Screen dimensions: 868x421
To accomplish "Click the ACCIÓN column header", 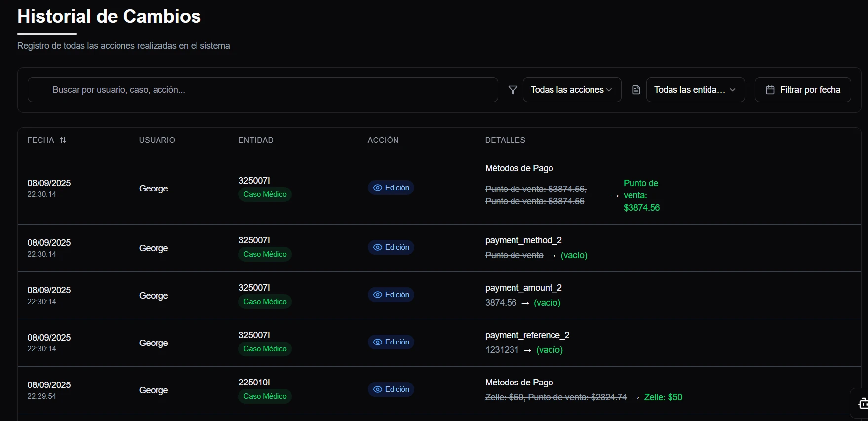I will click(383, 140).
